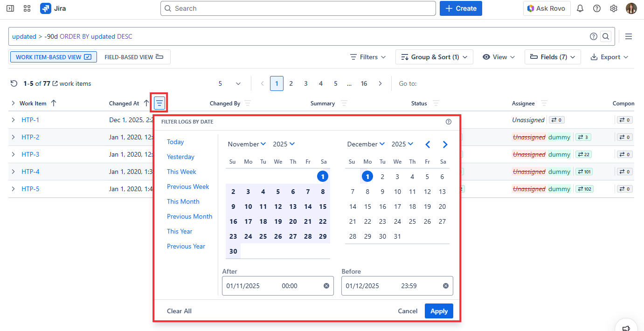Clear the After date field with X icon
Viewport: 644px width, 331px height.
point(326,286)
